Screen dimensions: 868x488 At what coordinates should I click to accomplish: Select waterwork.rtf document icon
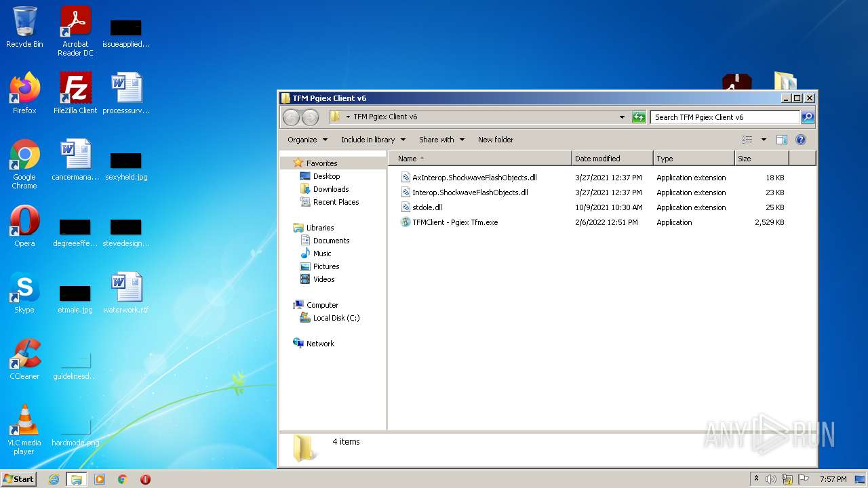click(x=126, y=293)
